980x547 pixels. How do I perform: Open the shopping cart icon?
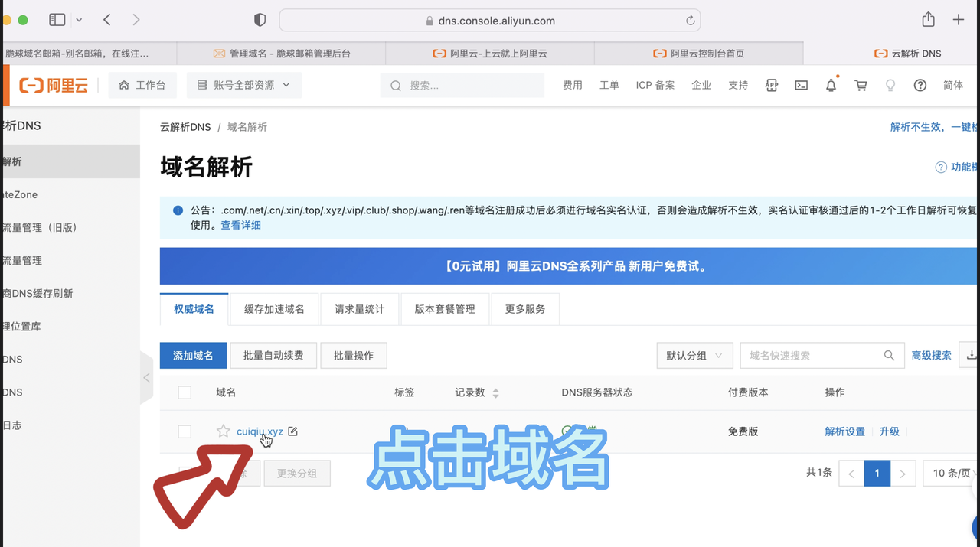(861, 85)
